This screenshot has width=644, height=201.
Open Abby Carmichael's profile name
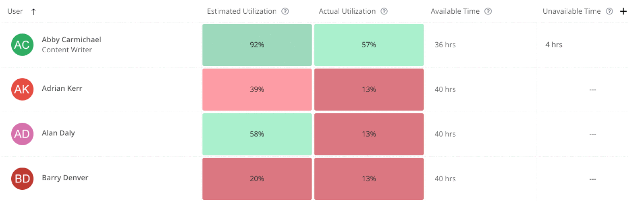[x=71, y=39]
